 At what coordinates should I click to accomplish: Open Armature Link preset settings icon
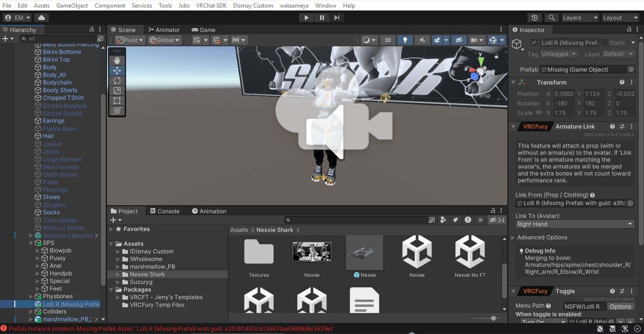point(622,126)
